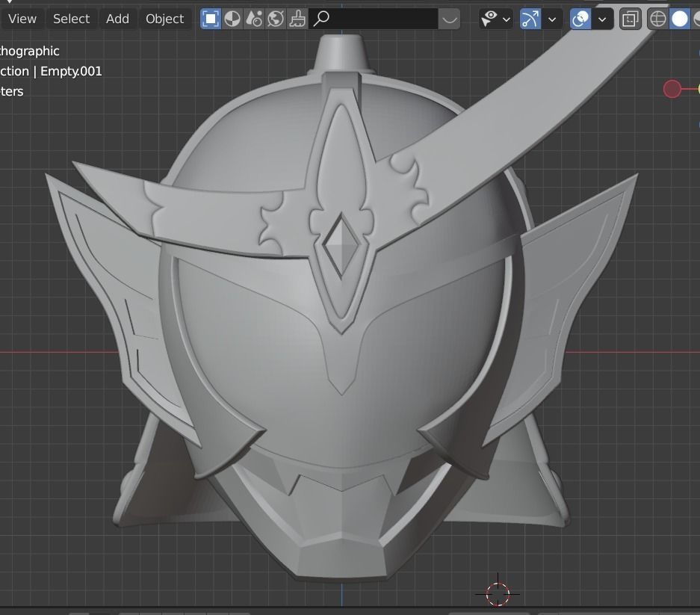The height and width of the screenshot is (615, 700).
Task: Open the dropdown right of the search field
Action: click(449, 19)
